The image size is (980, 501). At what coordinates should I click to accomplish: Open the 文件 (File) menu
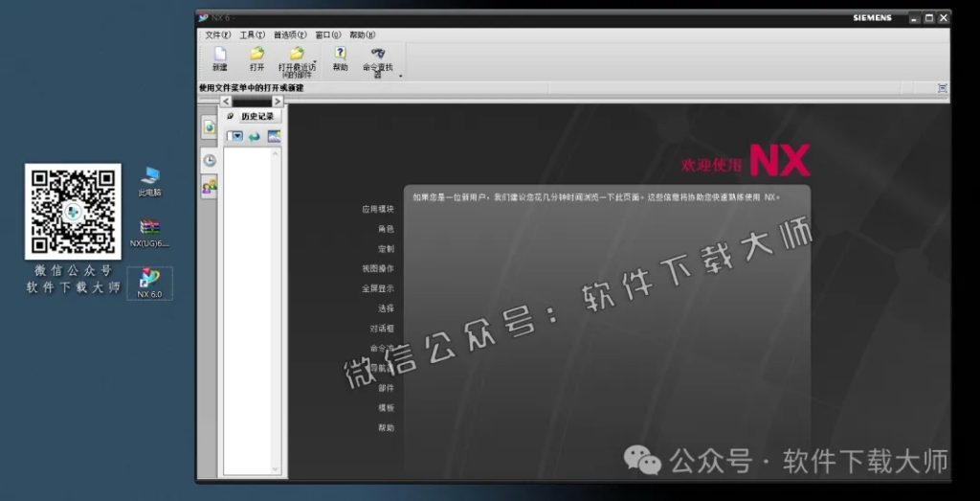click(217, 34)
